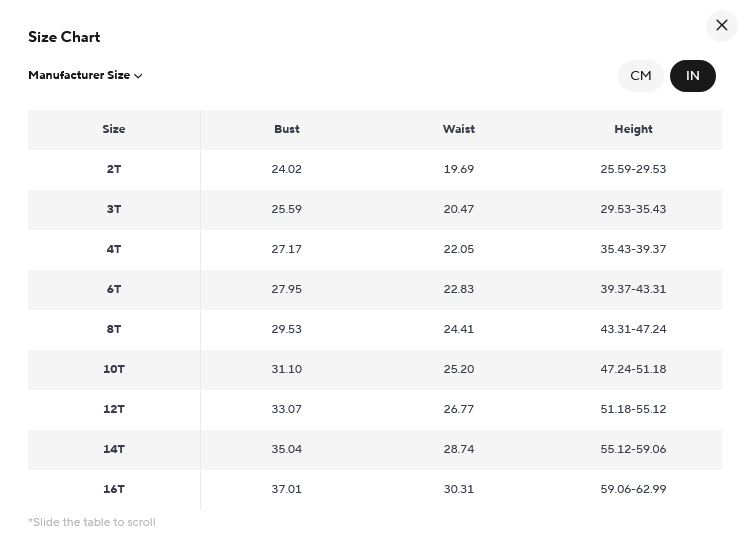The image size is (750, 543).
Task: Select the 12T size row label
Action: (x=114, y=409)
